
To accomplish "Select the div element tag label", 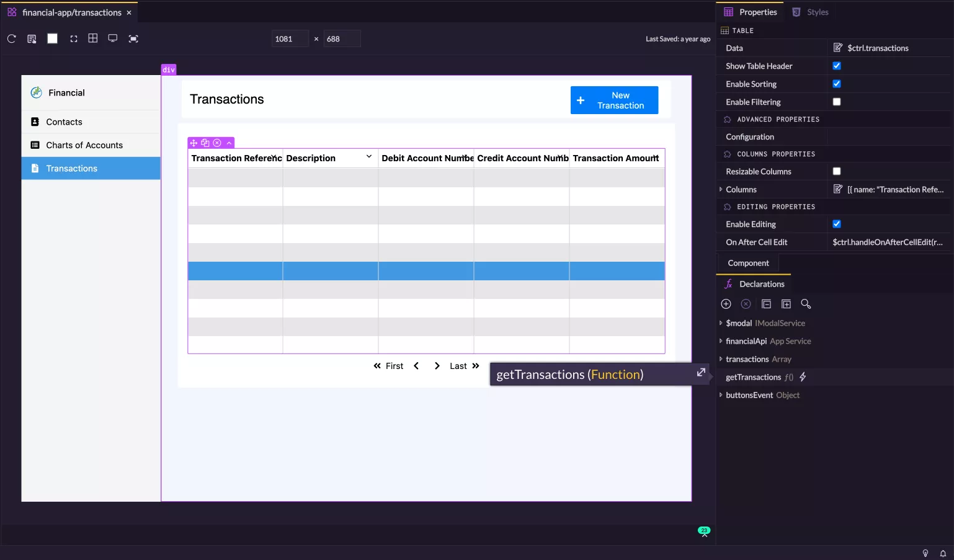I will click(169, 69).
